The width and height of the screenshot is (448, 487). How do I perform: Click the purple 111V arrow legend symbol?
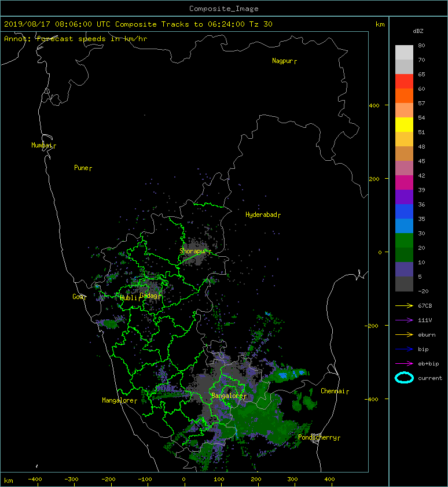point(404,320)
